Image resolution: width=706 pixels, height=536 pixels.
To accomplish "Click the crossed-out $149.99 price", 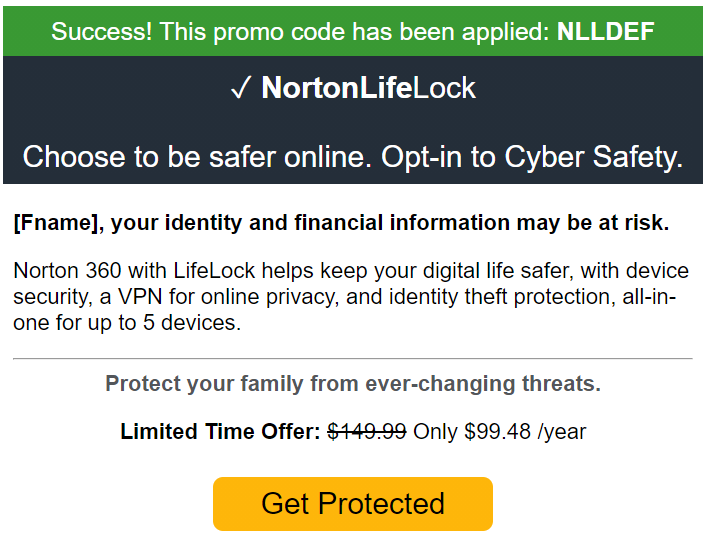I will pos(366,432).
